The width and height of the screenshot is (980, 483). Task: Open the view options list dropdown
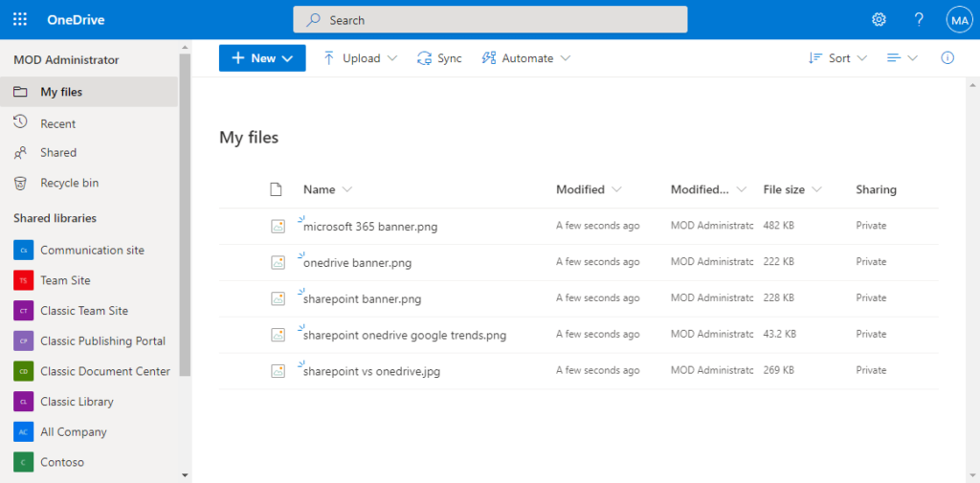click(x=902, y=58)
